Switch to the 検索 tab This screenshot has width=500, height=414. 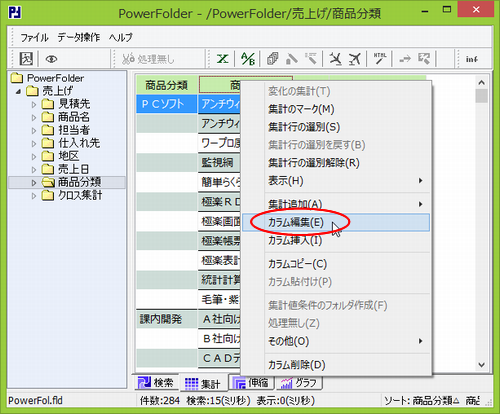[157, 383]
